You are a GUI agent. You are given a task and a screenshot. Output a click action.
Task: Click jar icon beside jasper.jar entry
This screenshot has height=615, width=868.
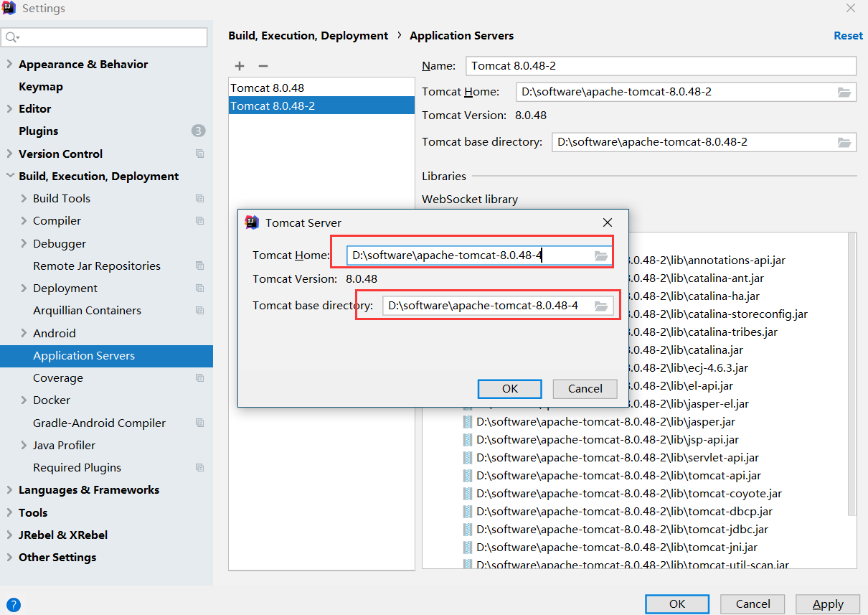click(468, 422)
